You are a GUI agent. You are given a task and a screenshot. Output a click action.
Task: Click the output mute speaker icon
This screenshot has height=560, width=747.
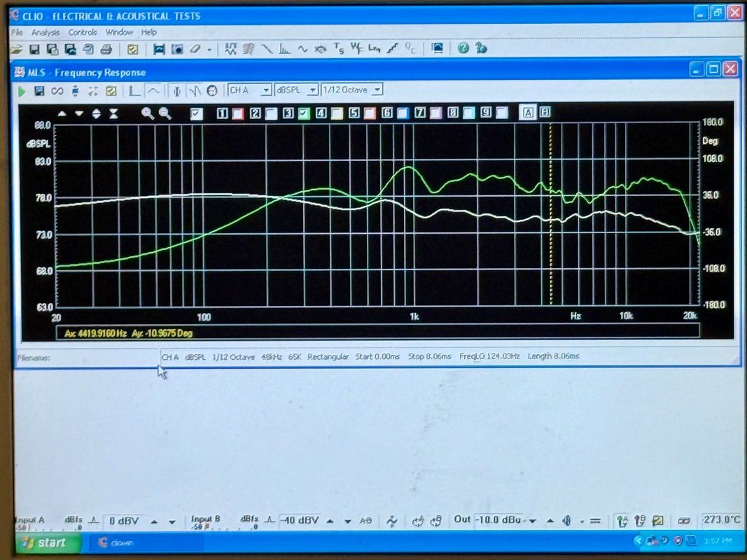click(x=566, y=521)
